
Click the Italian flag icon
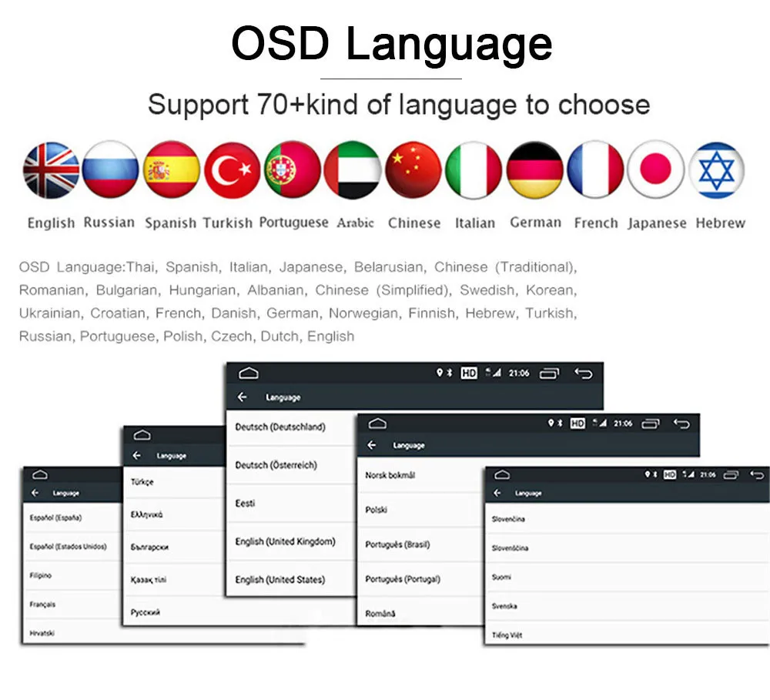pos(474,170)
